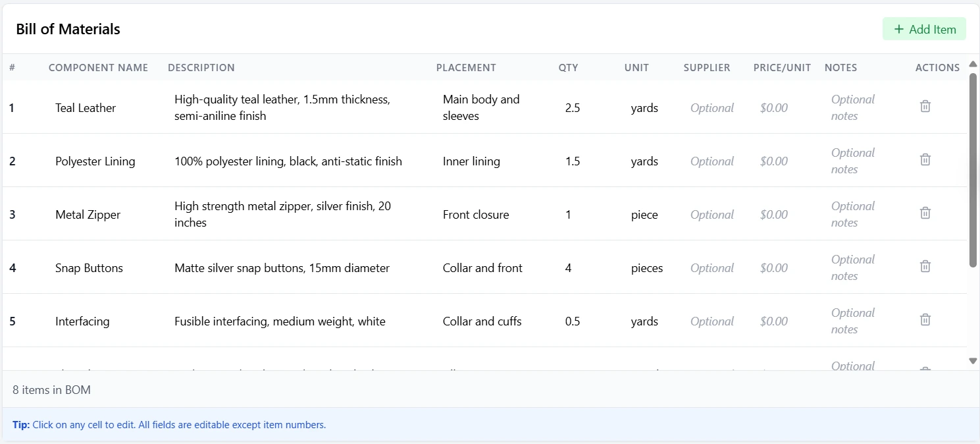The width and height of the screenshot is (980, 444).
Task: Click the scrollbar down arrow
Action: click(973, 361)
